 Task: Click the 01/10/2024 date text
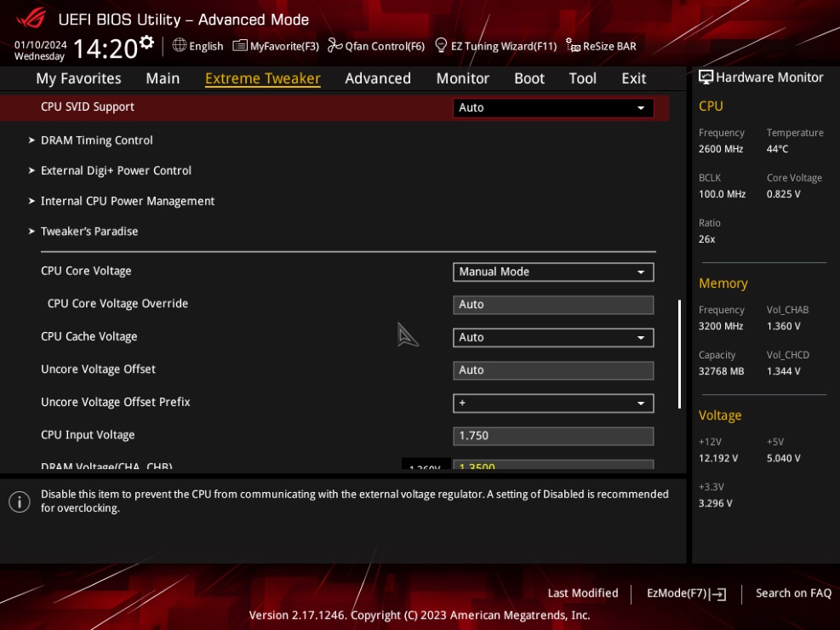pyautogui.click(x=40, y=45)
